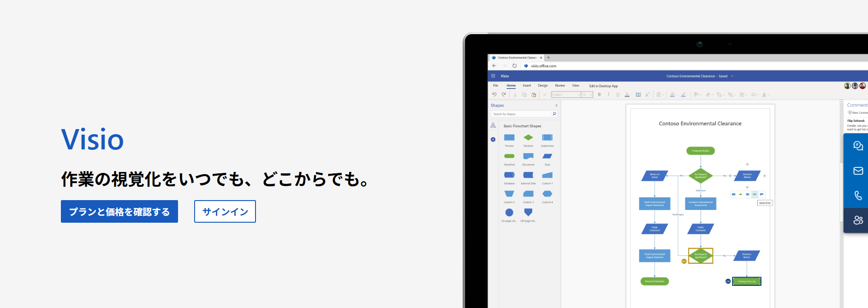Select the Data shape
868x308 pixels.
click(547, 156)
